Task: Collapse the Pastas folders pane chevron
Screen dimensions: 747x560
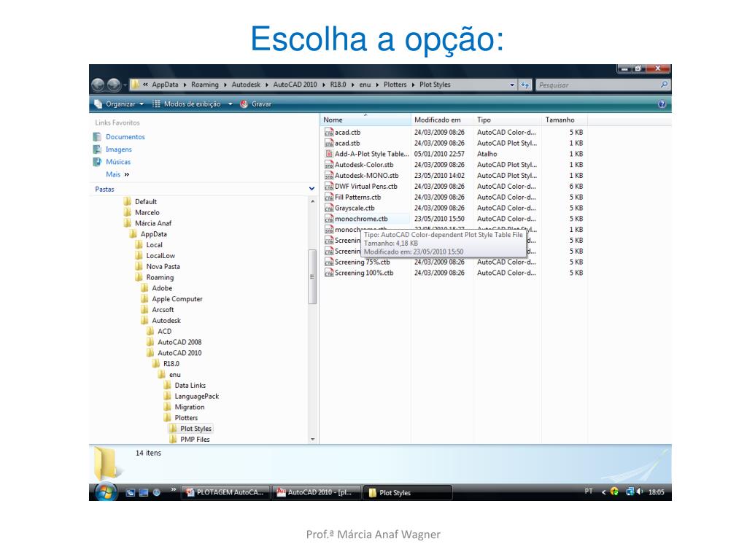Action: 311,189
